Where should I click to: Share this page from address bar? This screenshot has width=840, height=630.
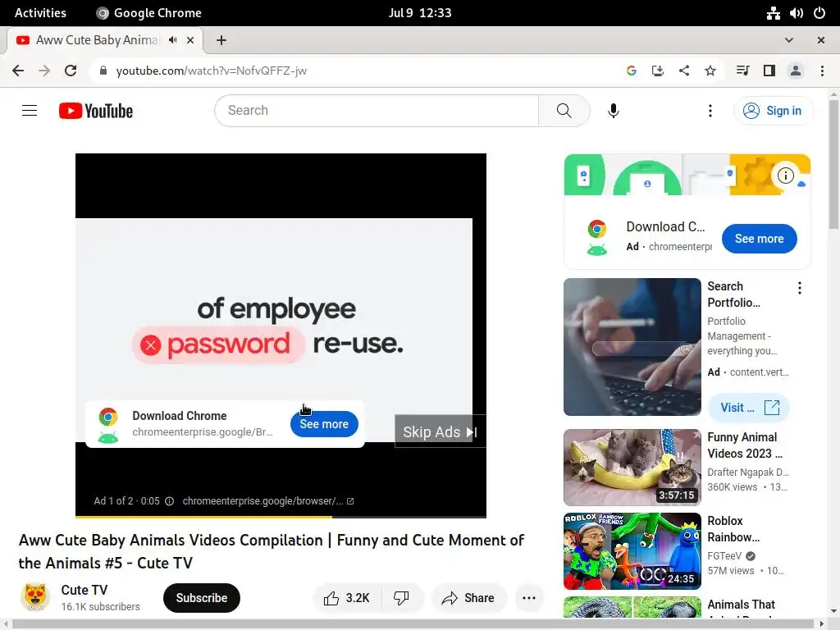tap(684, 71)
